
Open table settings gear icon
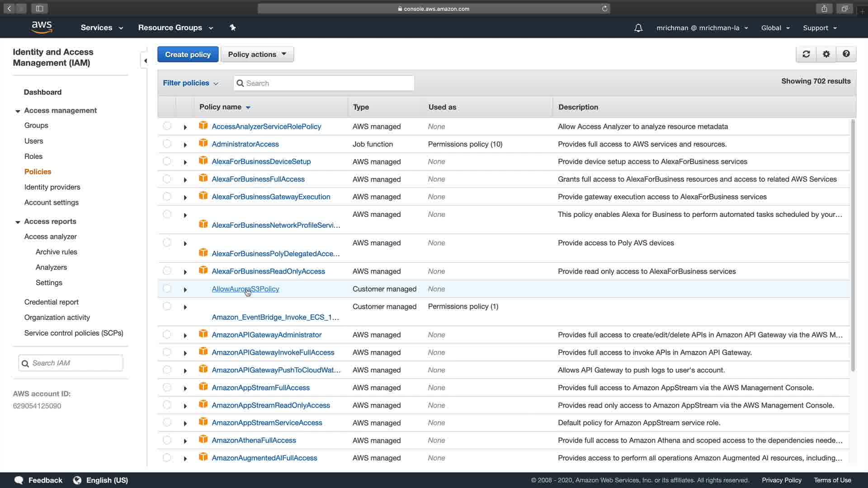click(826, 54)
